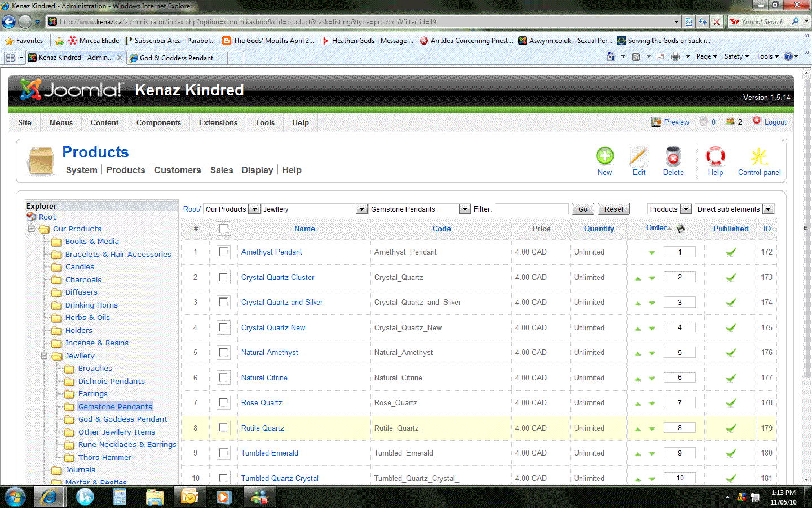
Task: Open the Our Products category dropdown
Action: coord(231,209)
